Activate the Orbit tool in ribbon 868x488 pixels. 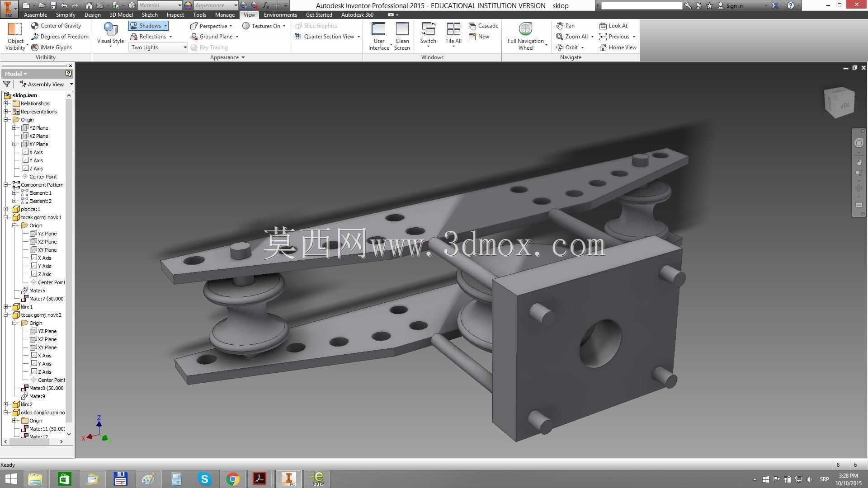[567, 47]
